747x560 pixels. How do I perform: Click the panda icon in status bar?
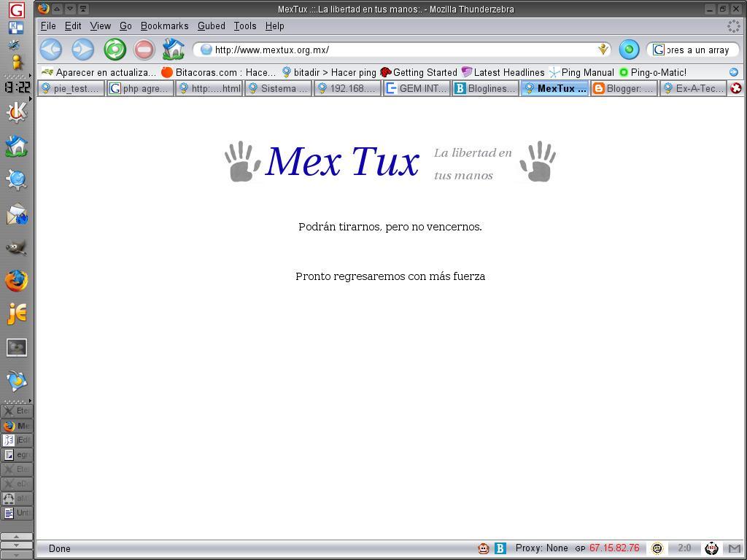point(712,548)
